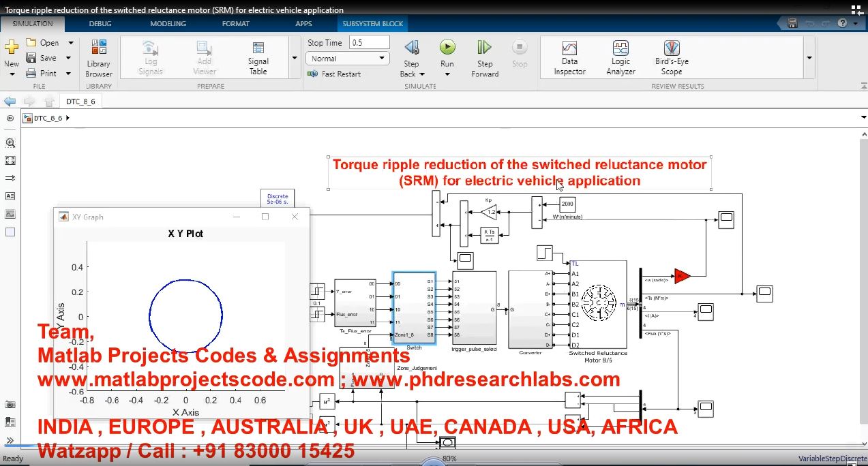
Task: Click the Step Back icon
Action: pyautogui.click(x=412, y=47)
